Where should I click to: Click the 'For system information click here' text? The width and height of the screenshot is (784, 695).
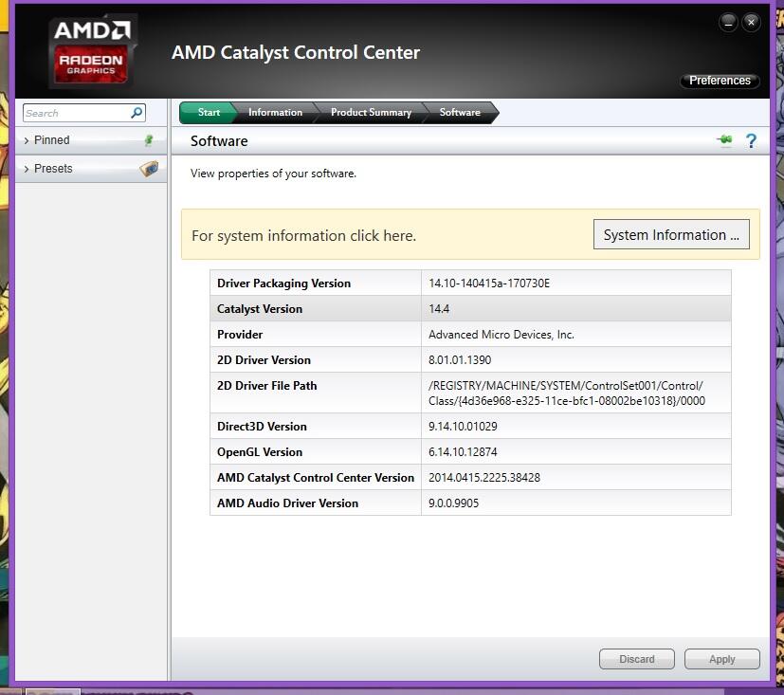[303, 235]
